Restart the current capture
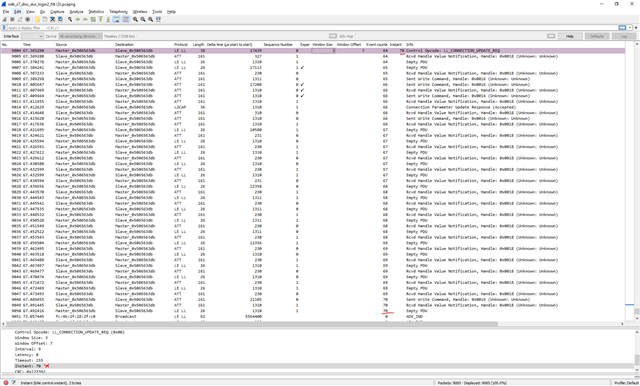 click(20, 19)
